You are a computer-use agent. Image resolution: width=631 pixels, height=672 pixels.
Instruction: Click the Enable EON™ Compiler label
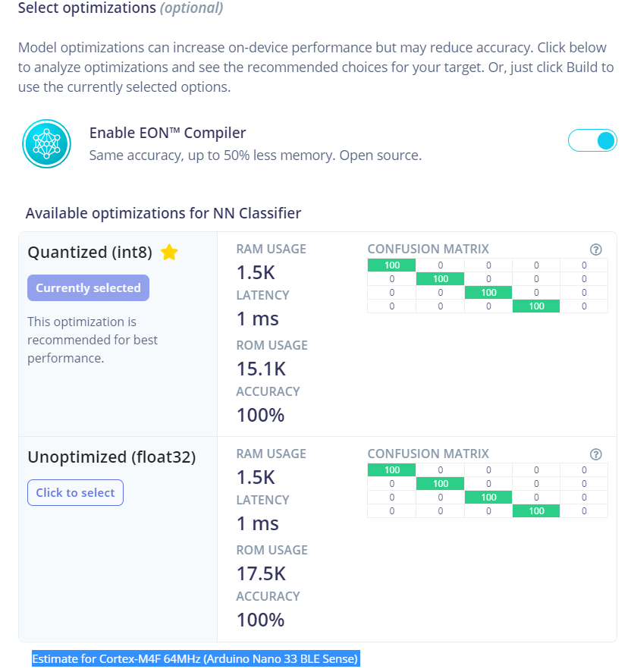[x=168, y=133]
